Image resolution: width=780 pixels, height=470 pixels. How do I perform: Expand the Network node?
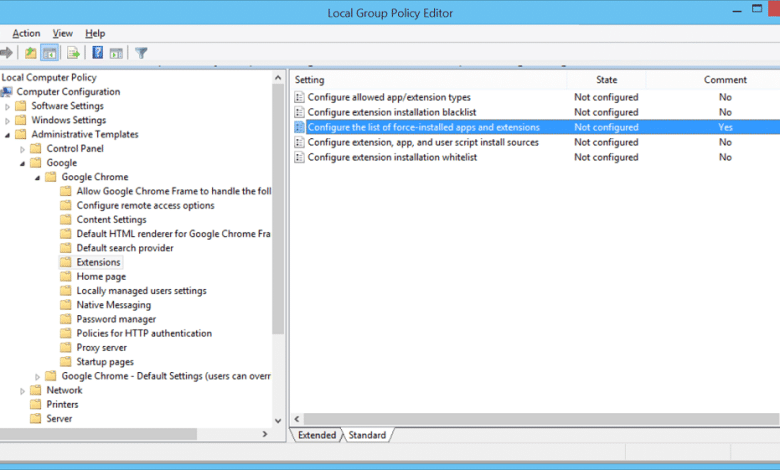22,391
